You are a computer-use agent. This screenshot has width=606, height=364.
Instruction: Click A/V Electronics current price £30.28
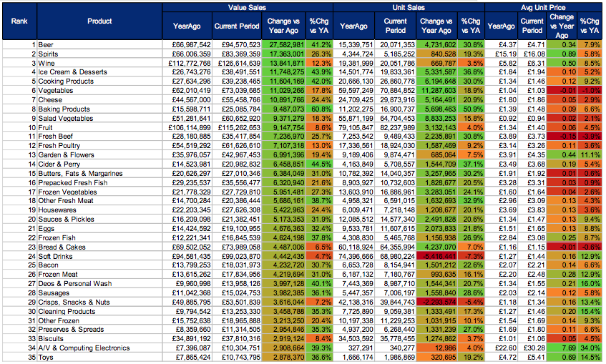(x=532, y=348)
